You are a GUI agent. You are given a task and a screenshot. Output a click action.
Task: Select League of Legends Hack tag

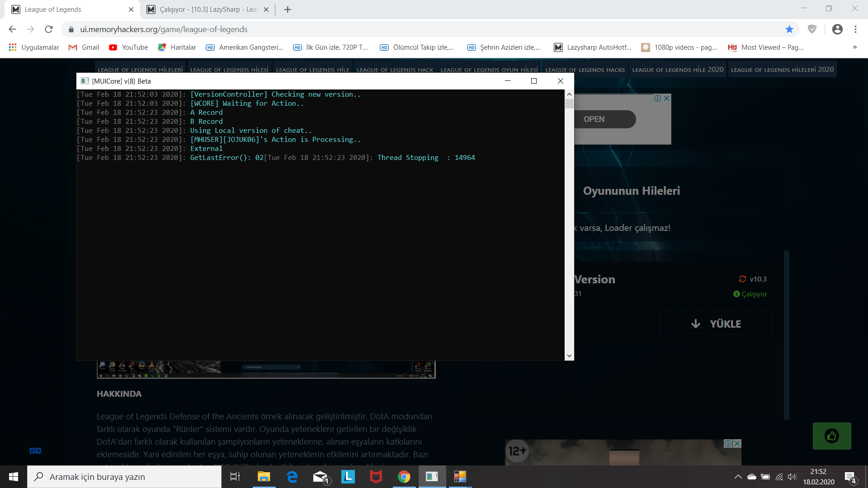(x=395, y=70)
